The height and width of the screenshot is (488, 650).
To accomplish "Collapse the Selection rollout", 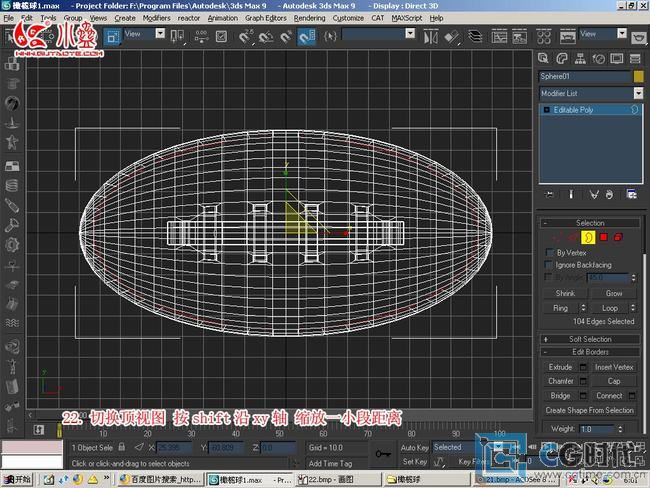I will pyautogui.click(x=590, y=223).
